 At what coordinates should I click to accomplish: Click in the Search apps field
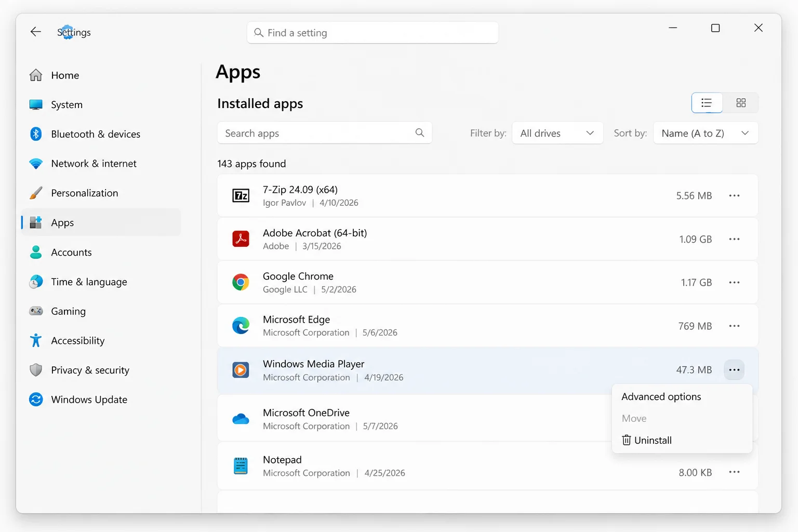[x=324, y=133]
